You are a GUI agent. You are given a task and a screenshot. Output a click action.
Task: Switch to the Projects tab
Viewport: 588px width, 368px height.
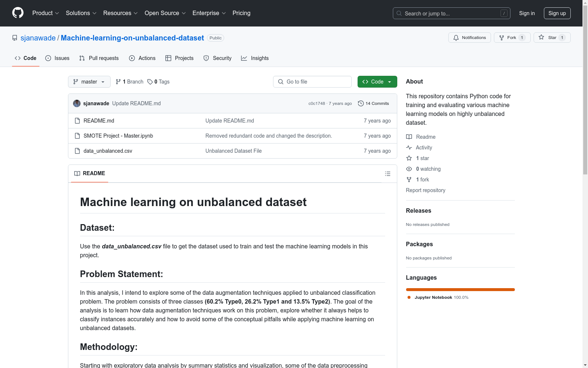coord(179,58)
